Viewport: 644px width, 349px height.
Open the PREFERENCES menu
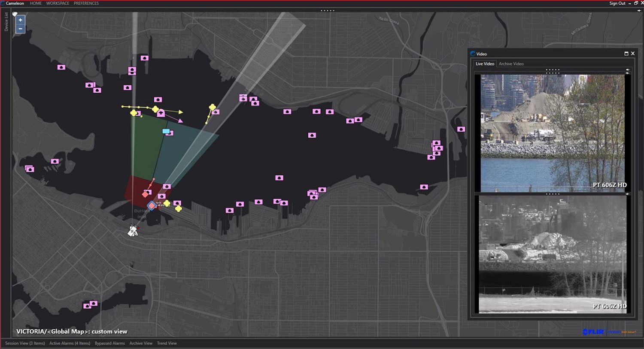click(86, 3)
